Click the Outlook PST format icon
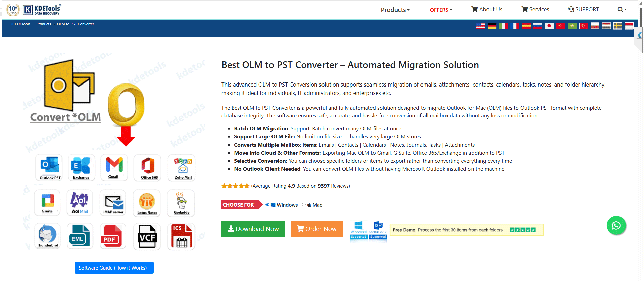Image resolution: width=644 pixels, height=281 pixels. pyautogui.click(x=49, y=168)
